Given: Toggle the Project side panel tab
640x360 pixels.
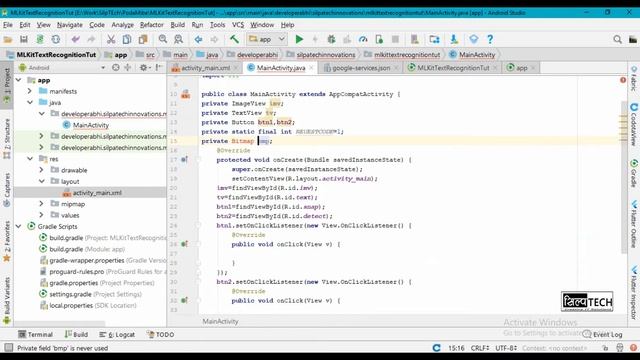Looking at the screenshot, I should 7,84.
